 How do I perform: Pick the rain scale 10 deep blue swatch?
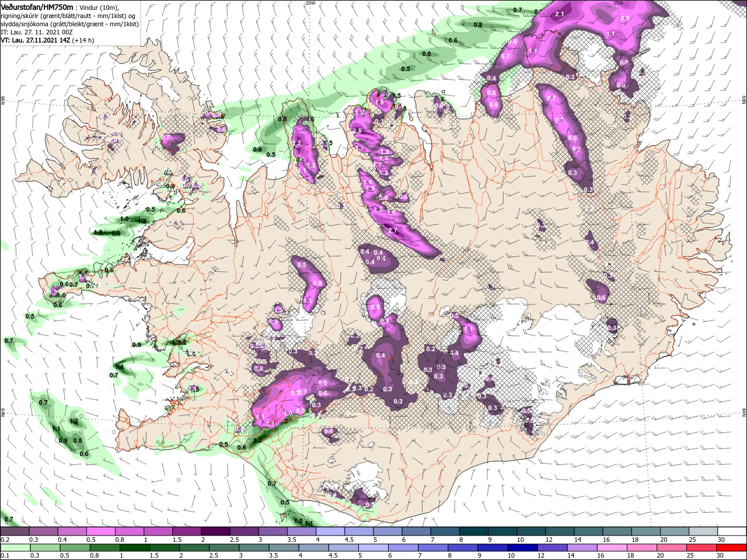click(x=522, y=548)
